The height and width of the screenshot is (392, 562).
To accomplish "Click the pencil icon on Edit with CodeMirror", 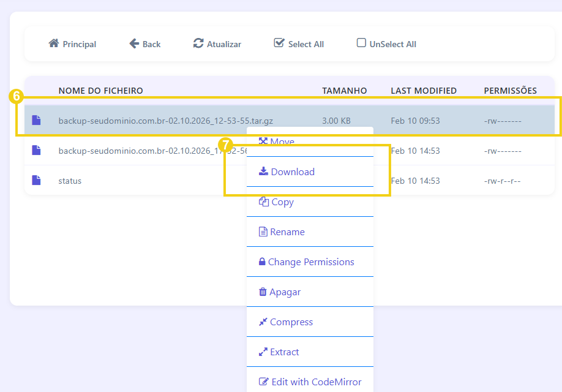I will click(x=263, y=381).
